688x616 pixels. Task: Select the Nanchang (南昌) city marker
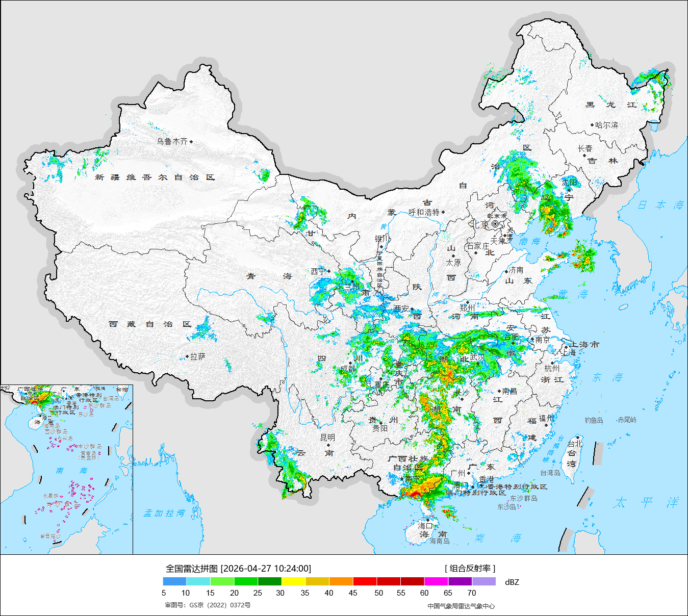coord(499,392)
